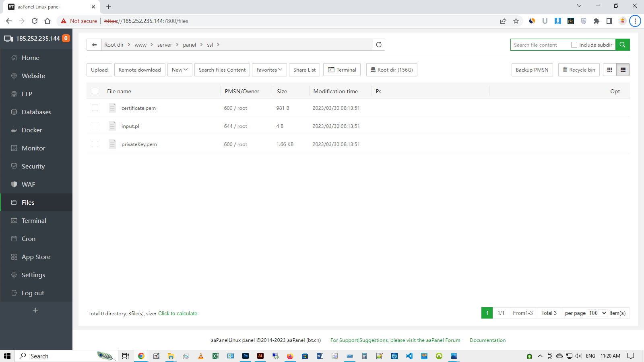The height and width of the screenshot is (362, 644).
Task: Open Visual Studio Code from taskbar
Action: [x=409, y=356]
